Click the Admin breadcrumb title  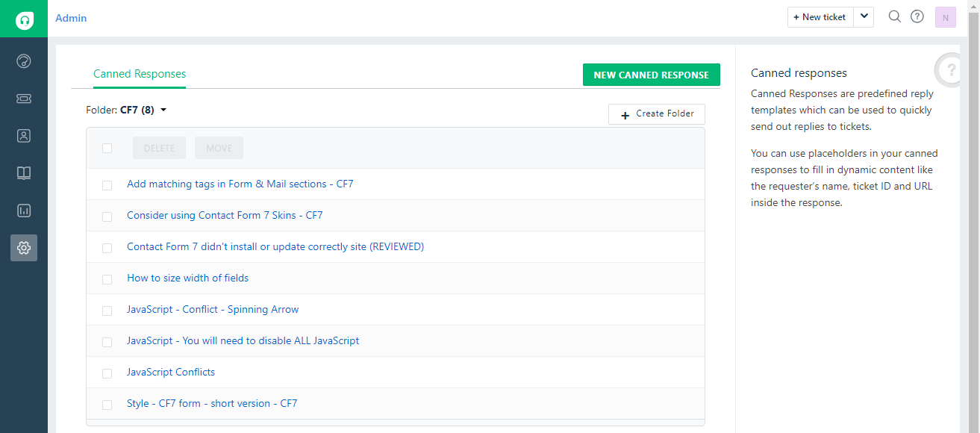(x=71, y=18)
